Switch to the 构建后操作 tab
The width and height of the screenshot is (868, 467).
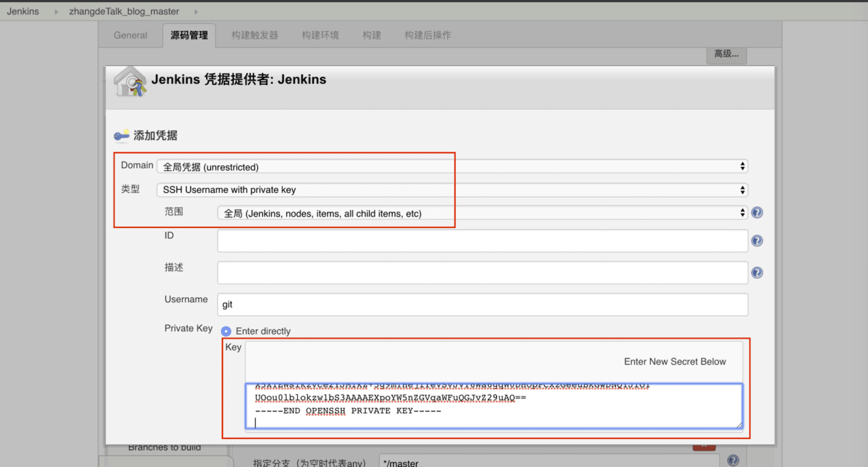[x=427, y=35]
